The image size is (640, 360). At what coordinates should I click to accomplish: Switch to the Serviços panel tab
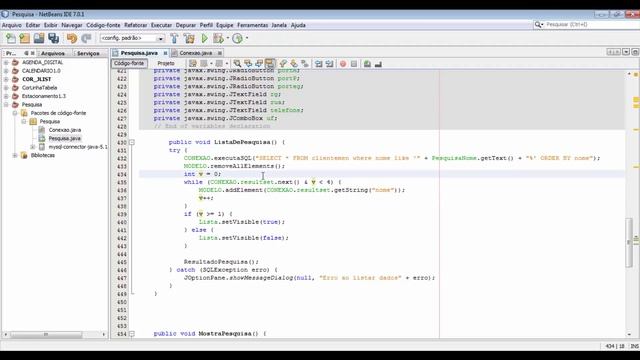pos(88,53)
